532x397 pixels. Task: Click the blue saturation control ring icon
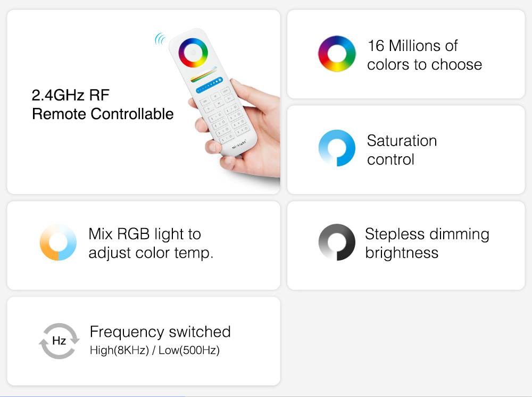337,148
